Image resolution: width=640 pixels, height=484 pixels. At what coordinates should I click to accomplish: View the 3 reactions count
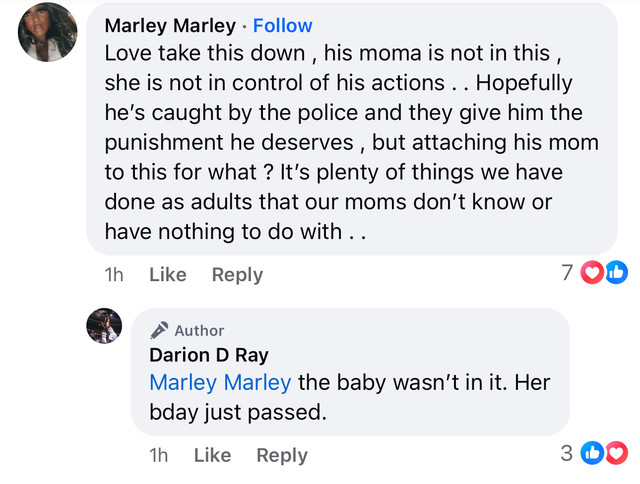click(566, 454)
